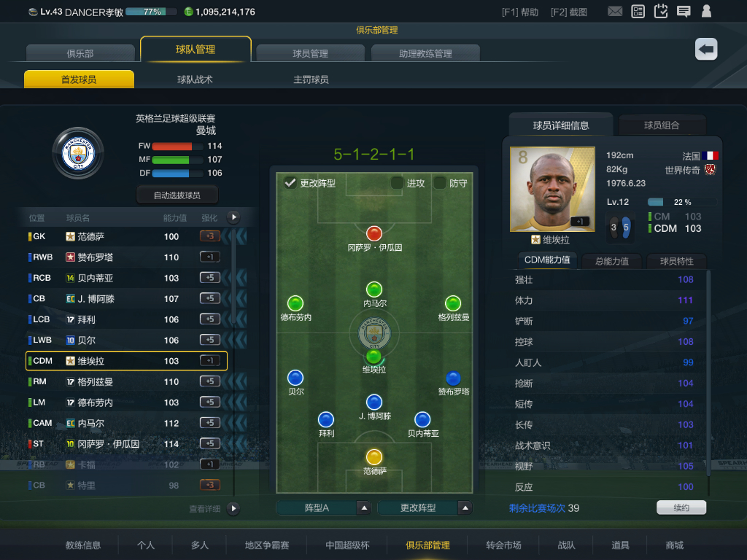Click the Lv.12 experience progress bar

coord(682,202)
